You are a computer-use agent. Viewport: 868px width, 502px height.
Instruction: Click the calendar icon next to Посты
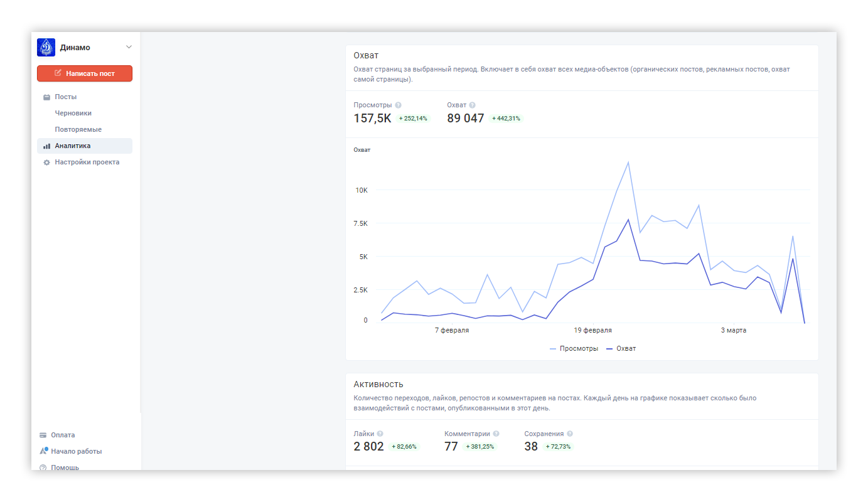click(46, 97)
